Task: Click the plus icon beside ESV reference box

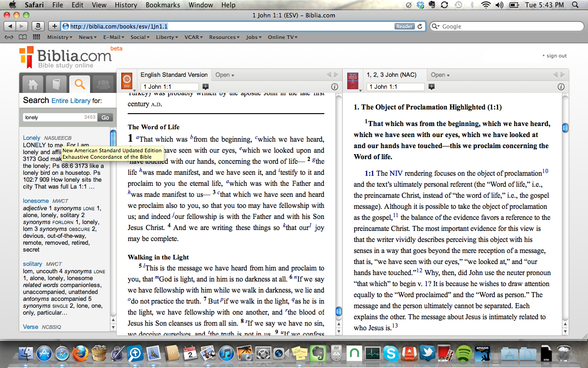Action: [x=205, y=86]
